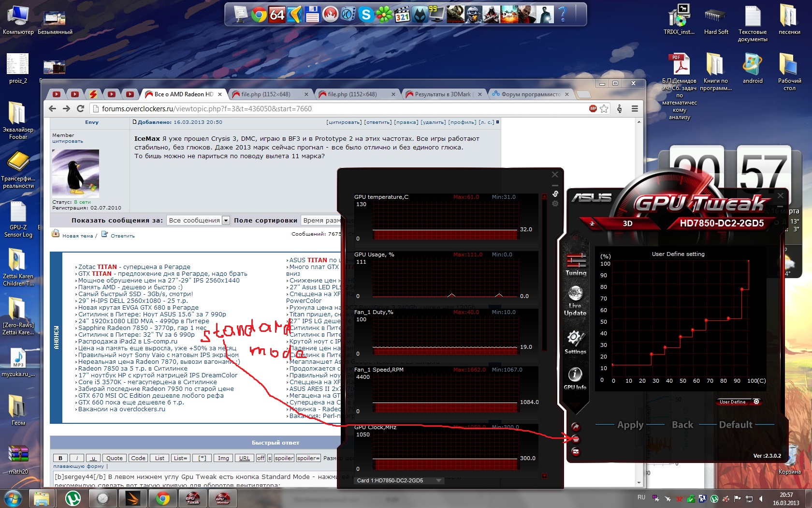Switch to the 'Все о AMD Radeon HD' tab

pos(184,94)
